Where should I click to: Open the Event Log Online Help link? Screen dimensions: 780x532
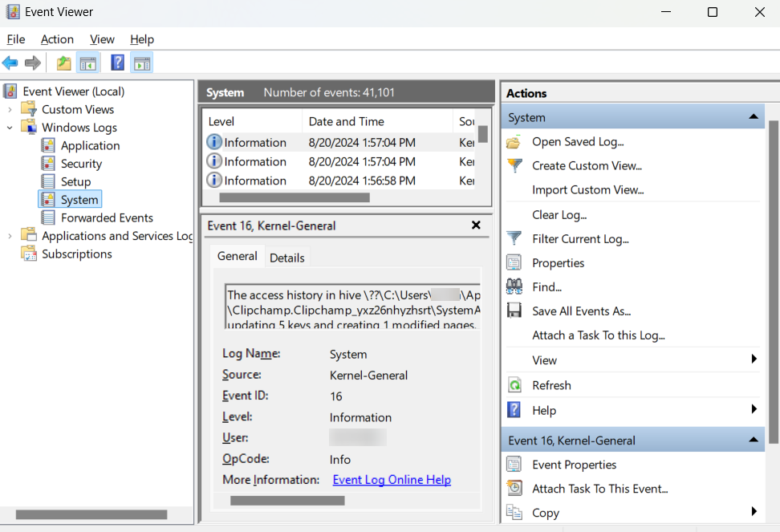coord(392,480)
